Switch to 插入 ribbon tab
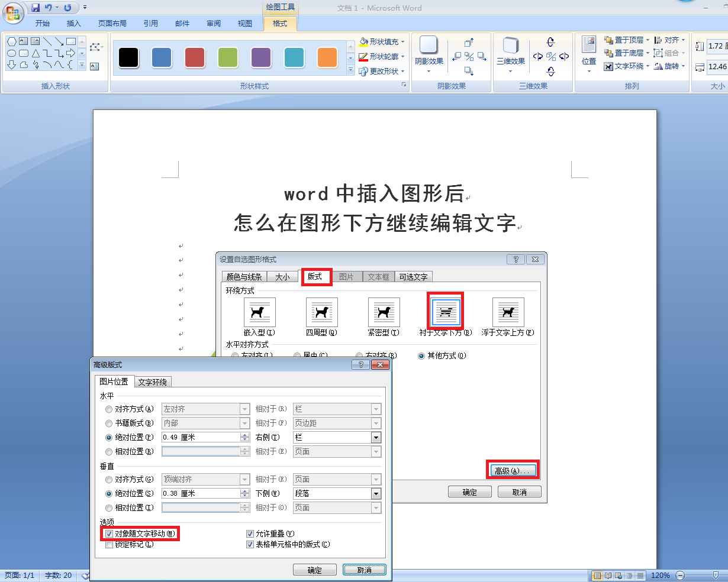This screenshot has width=728, height=582. pos(74,24)
